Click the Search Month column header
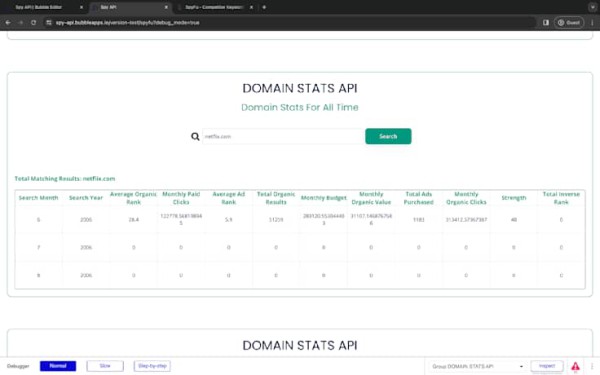The height and width of the screenshot is (375, 600). (38, 198)
